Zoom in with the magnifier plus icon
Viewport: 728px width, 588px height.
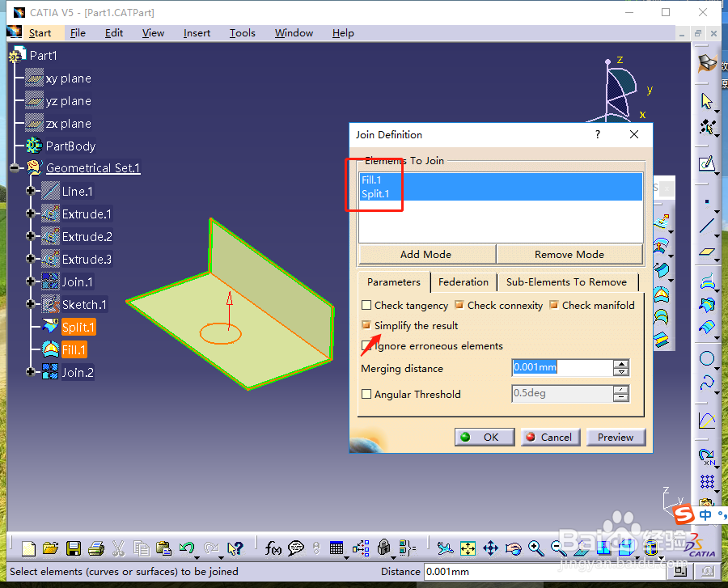(536, 548)
